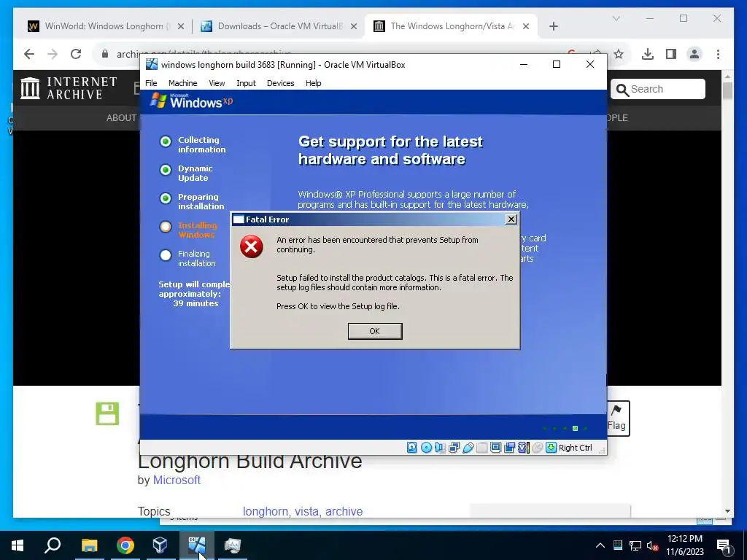Close the Downloads Oracle VM VirtualBox tab
The width and height of the screenshot is (747, 560).
354,26
